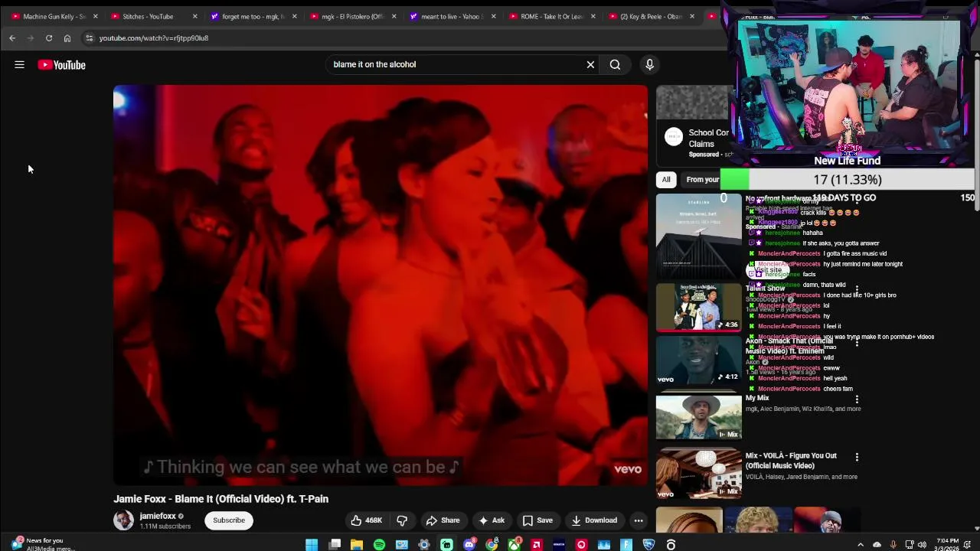Close the 'Stitches - YouTube' tab

click(194, 16)
